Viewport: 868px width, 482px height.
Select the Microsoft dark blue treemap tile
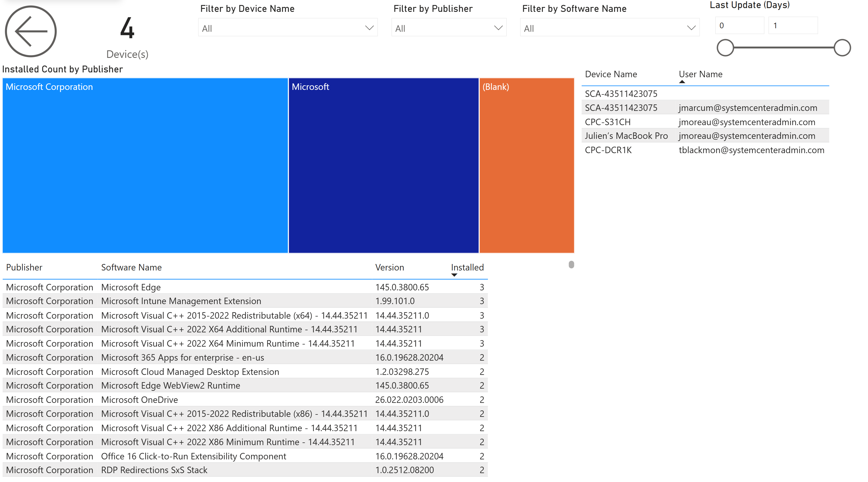pyautogui.click(x=384, y=166)
